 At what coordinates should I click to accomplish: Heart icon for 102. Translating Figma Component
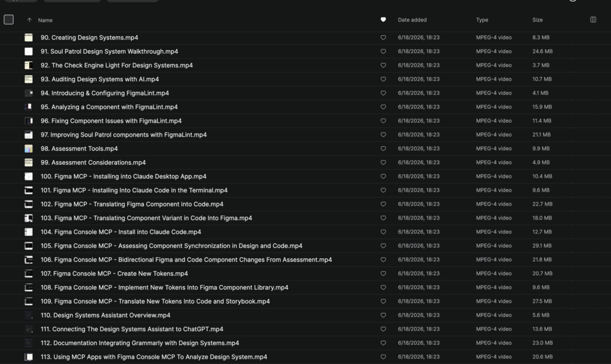pos(383,204)
